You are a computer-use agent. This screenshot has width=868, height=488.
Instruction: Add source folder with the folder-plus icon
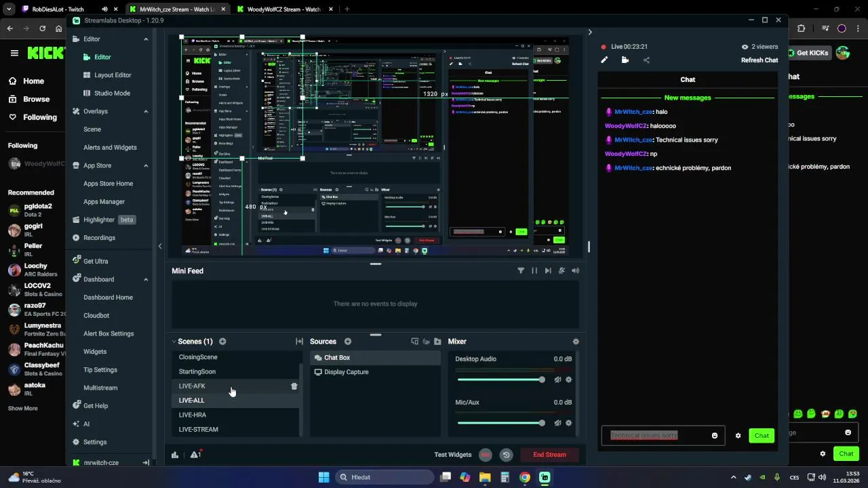(437, 342)
